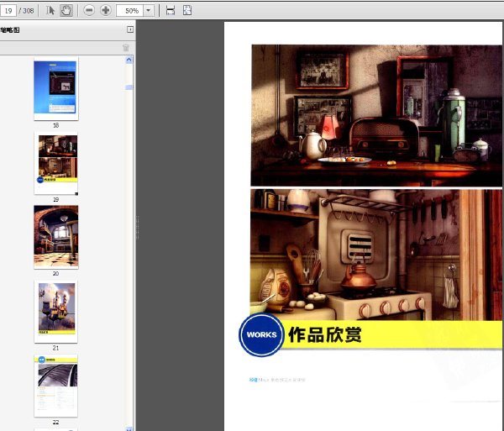Select the text selection cursor tool
This screenshot has width=504, height=431.
pos(50,11)
